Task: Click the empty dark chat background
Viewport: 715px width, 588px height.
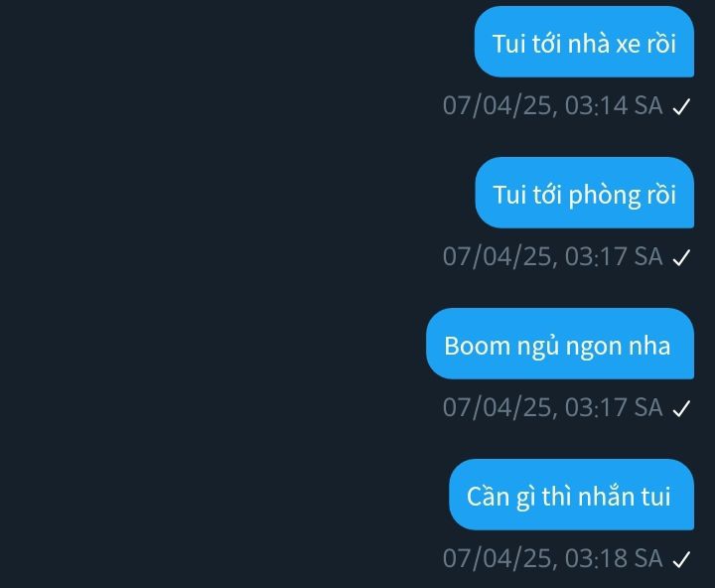Action: (206, 292)
